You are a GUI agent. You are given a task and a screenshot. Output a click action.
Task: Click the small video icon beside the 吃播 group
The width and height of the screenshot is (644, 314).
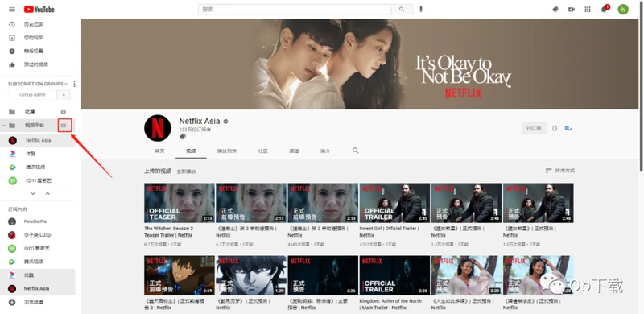coord(64,112)
